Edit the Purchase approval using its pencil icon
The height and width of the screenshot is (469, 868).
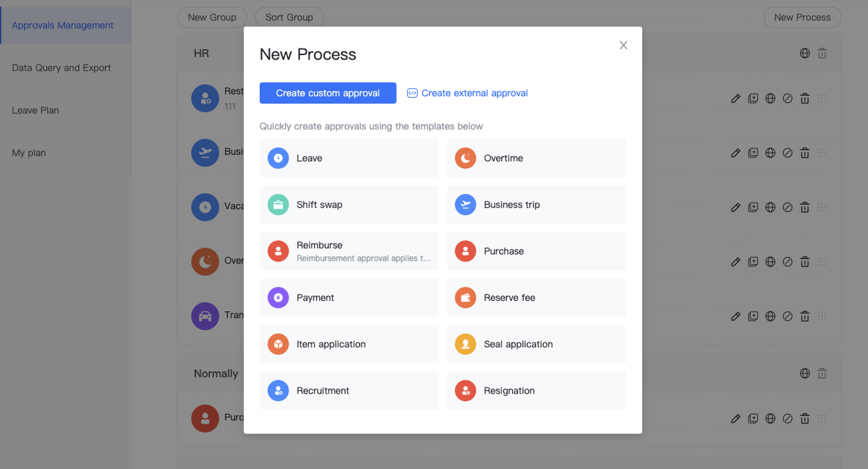[x=736, y=418]
